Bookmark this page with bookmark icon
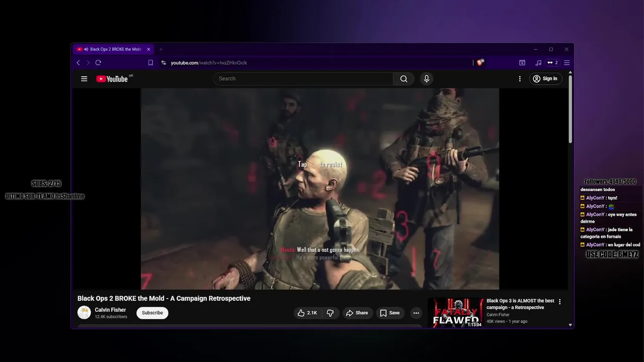Image resolution: width=644 pixels, height=362 pixels. 150,63
